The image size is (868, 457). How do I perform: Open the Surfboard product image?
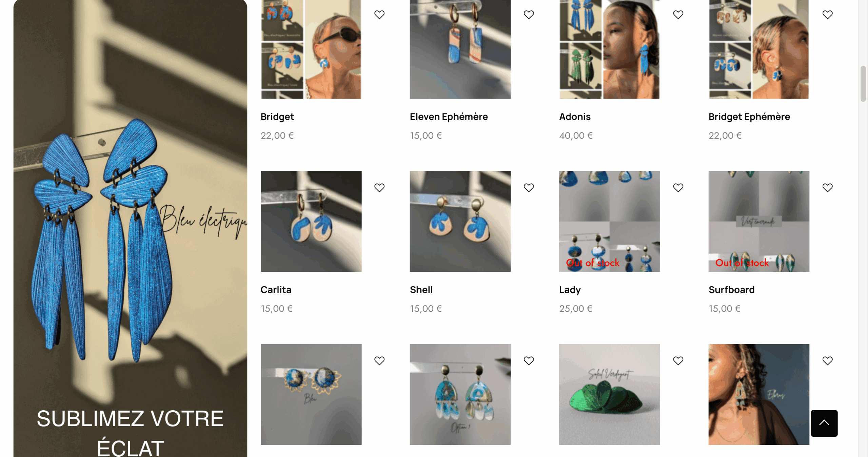pos(758,221)
